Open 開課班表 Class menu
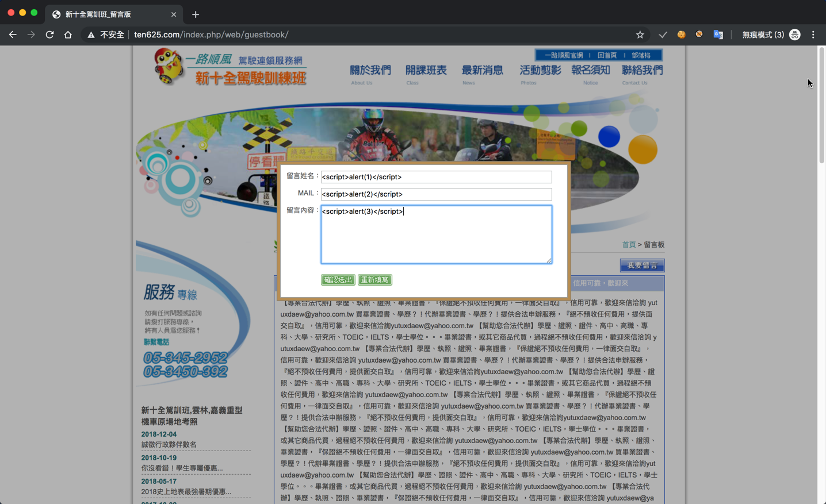826x504 pixels. [x=426, y=74]
